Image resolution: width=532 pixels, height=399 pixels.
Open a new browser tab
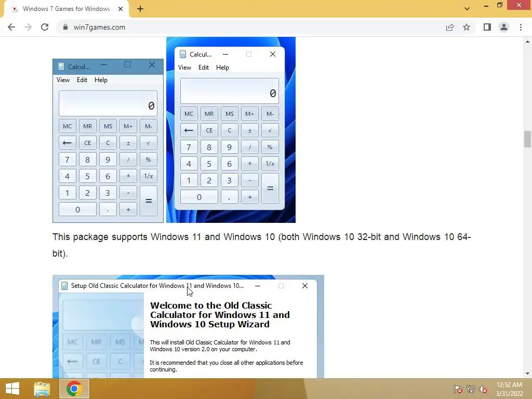tap(140, 9)
